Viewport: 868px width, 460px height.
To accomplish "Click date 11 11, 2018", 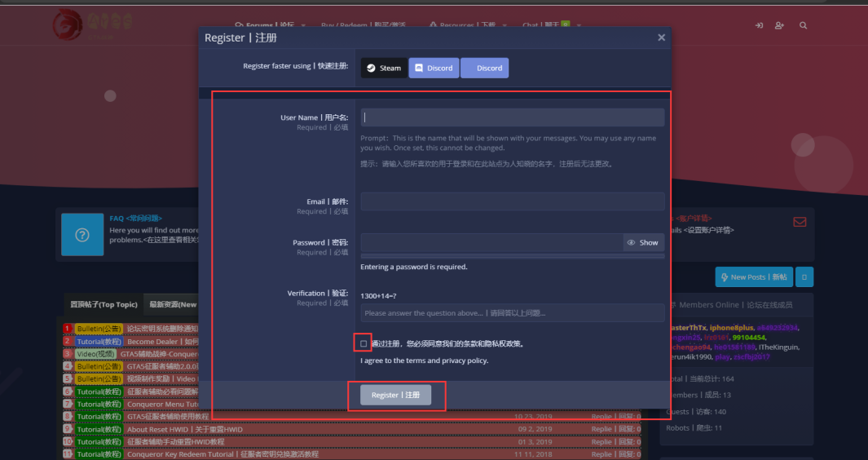I will coord(533,454).
